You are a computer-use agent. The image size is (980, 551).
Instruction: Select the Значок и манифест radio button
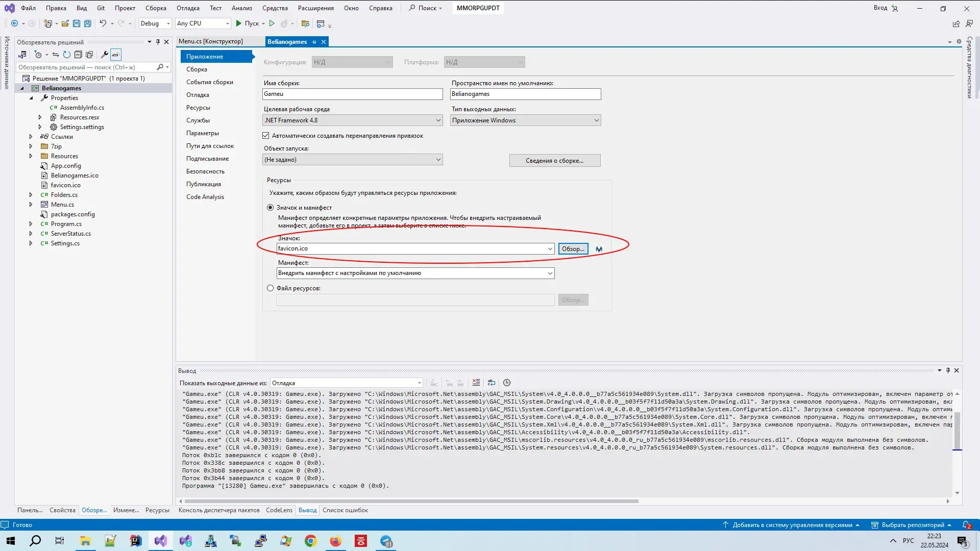tap(271, 208)
